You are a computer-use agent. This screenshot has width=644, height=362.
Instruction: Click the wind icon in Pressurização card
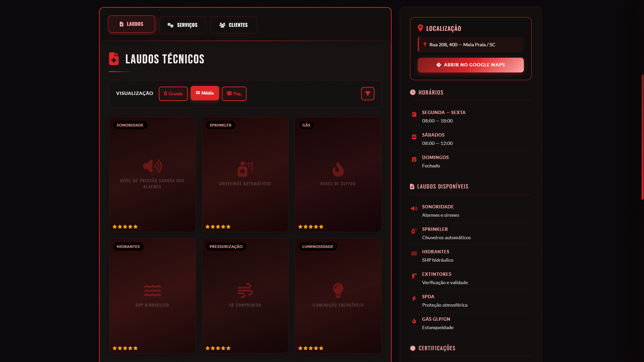(x=245, y=291)
